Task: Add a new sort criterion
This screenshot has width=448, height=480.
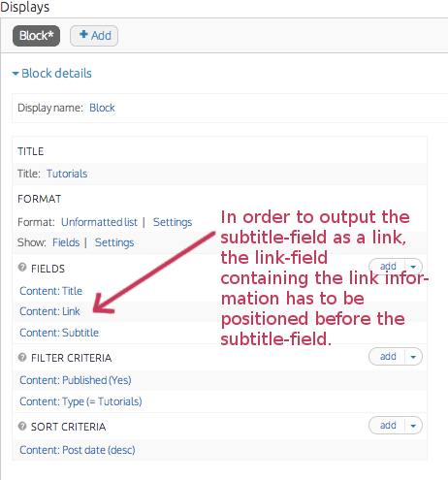Action: click(x=388, y=426)
